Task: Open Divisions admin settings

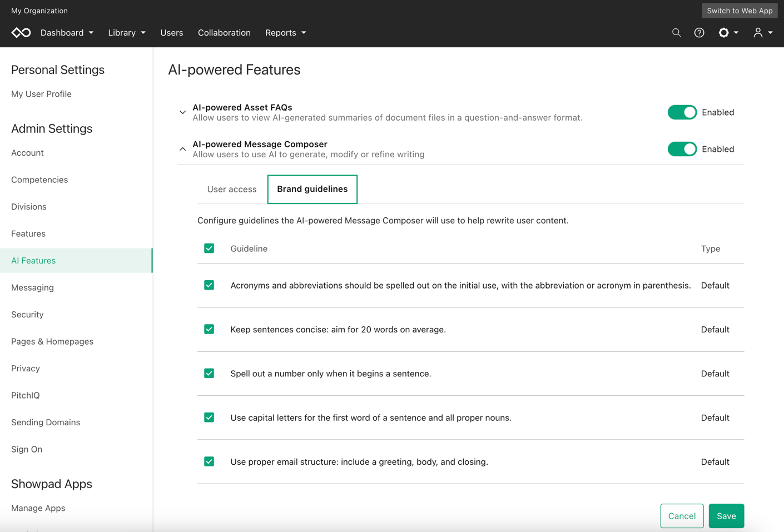Action: tap(29, 207)
